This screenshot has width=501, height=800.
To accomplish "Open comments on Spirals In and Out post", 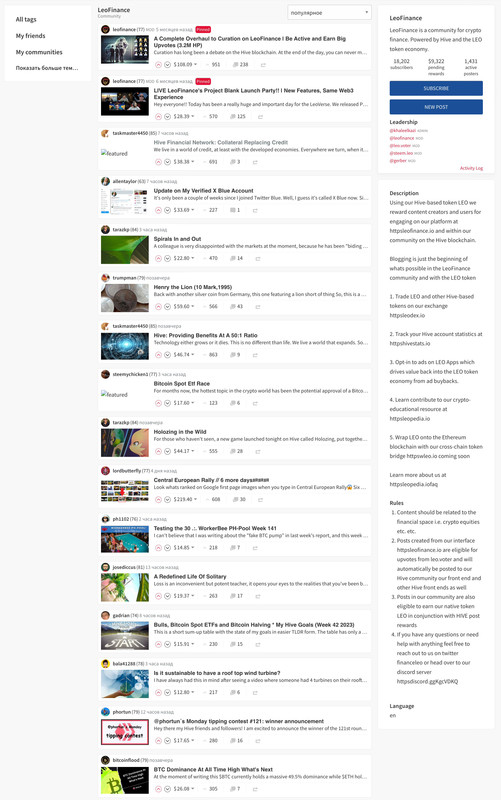I will coord(236,258).
